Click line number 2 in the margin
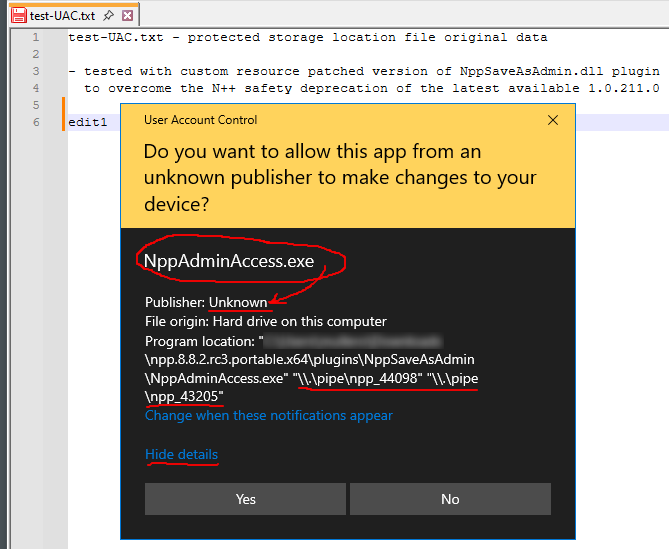 click(x=36, y=54)
